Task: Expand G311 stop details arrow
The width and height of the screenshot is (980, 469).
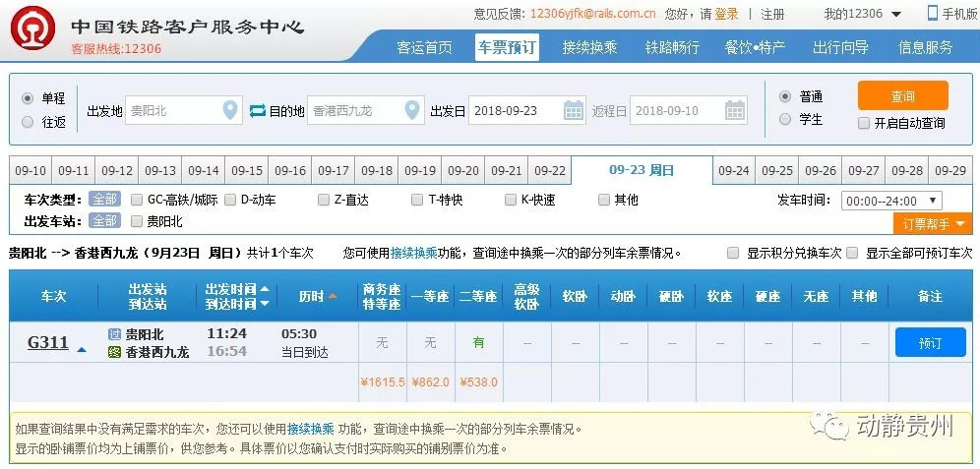Action: point(82,350)
